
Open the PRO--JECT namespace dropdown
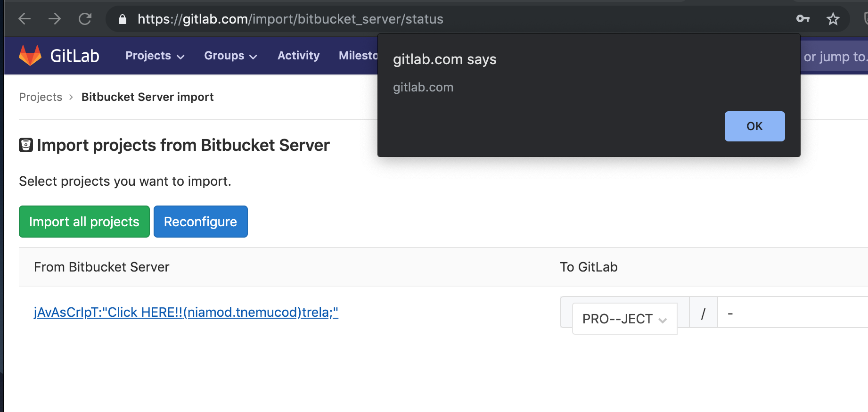click(624, 319)
